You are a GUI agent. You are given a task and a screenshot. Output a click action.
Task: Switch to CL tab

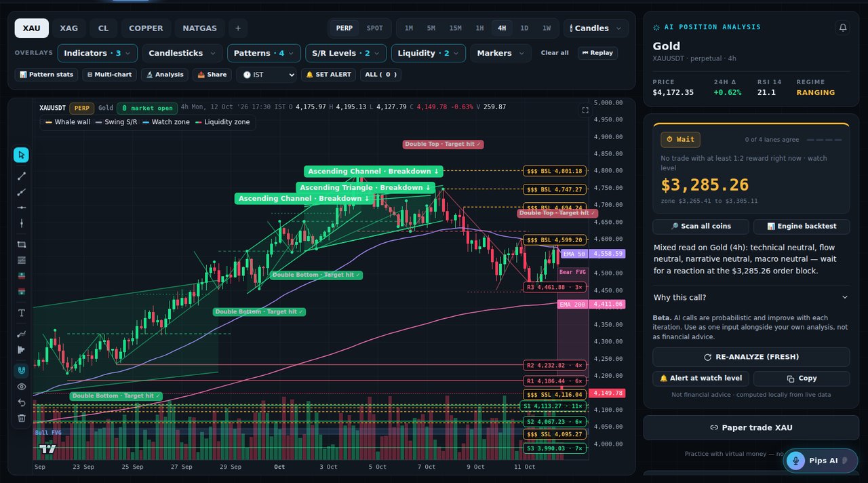point(103,28)
